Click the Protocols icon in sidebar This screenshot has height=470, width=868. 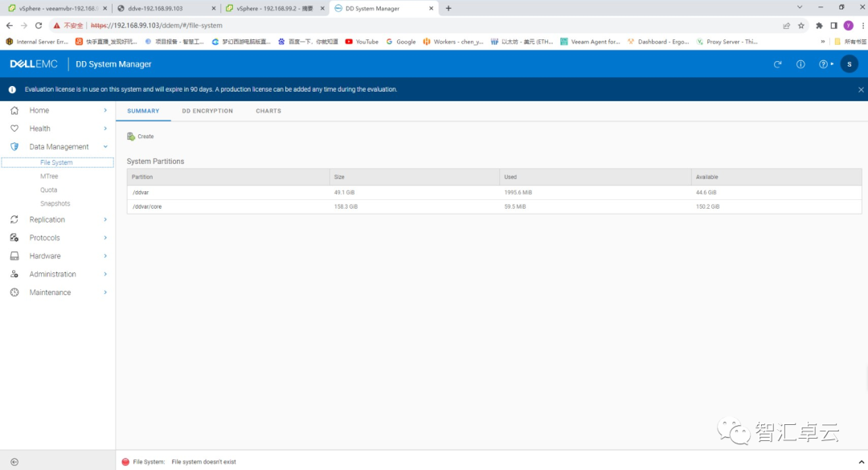(x=14, y=238)
